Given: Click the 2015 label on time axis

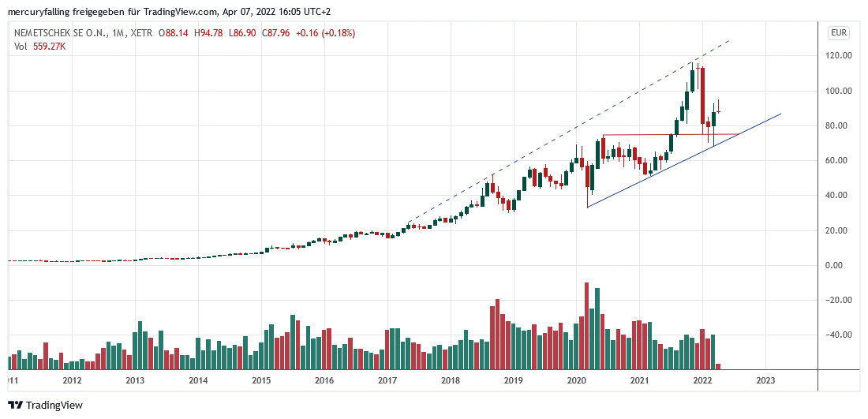Looking at the screenshot, I should [x=261, y=380].
